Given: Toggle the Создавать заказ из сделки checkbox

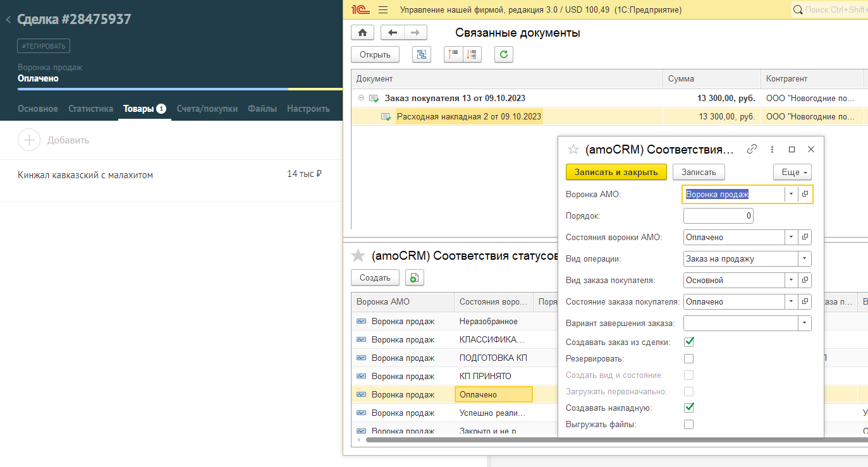Looking at the screenshot, I should point(689,342).
